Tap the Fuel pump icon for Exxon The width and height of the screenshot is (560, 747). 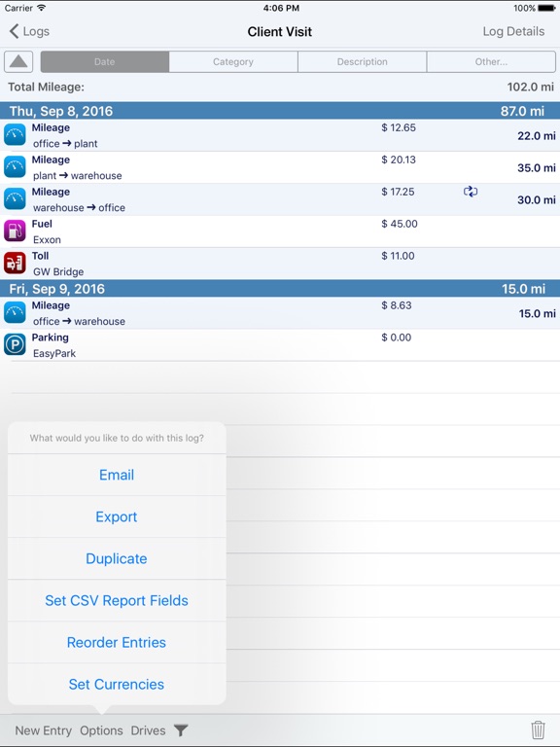click(x=15, y=231)
